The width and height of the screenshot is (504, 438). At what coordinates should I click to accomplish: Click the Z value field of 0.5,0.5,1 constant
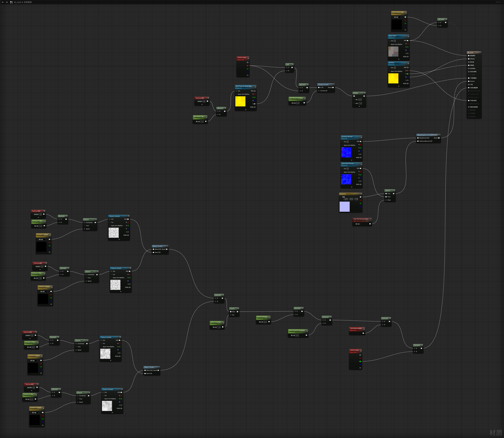click(x=356, y=199)
